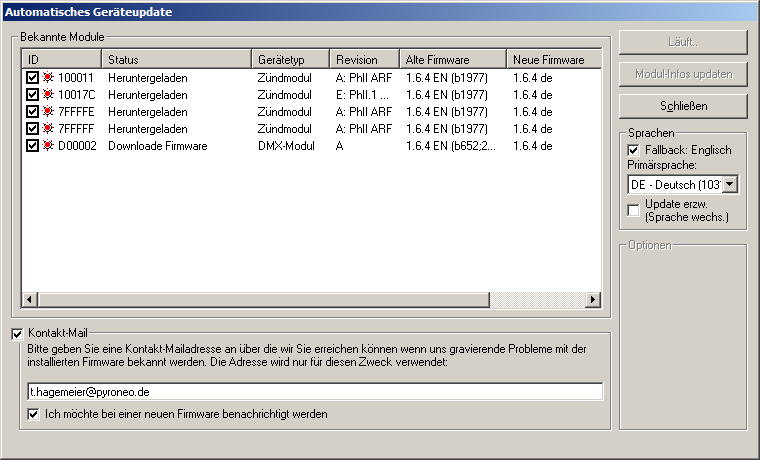Uncheck the checkbox for module 7FFFFF
The image size is (760, 460).
click(32, 128)
